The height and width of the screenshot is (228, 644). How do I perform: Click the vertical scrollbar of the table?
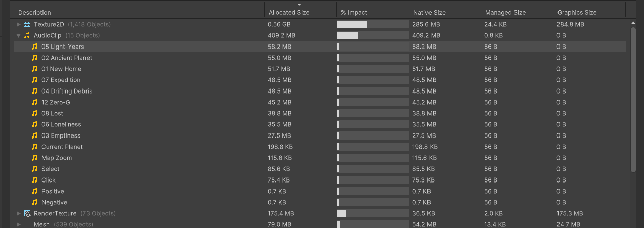[633, 99]
